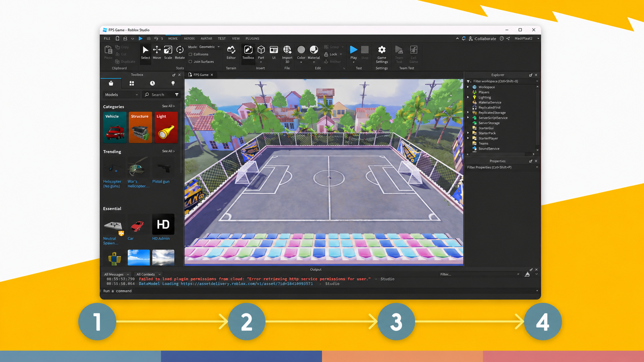Open Game Settings
The height and width of the screenshot is (362, 644).
click(382, 54)
